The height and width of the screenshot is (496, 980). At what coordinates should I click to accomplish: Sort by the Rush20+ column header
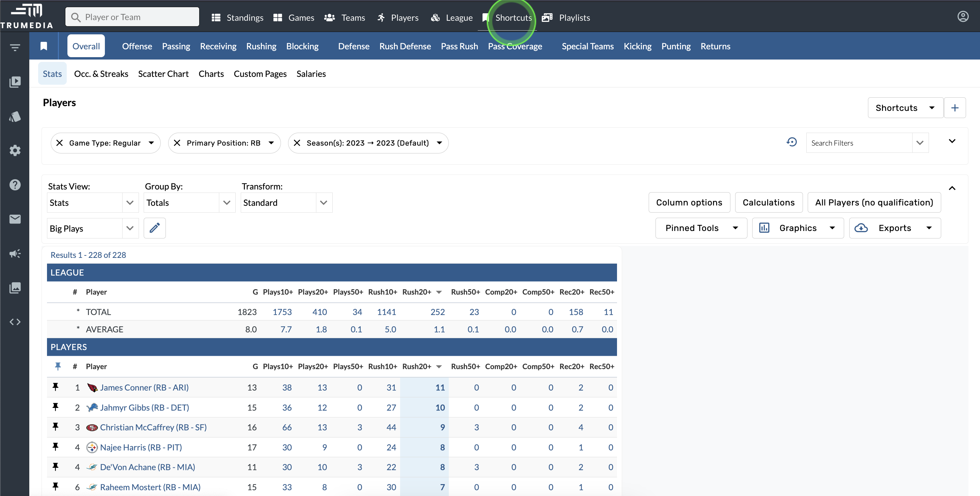[x=416, y=366]
